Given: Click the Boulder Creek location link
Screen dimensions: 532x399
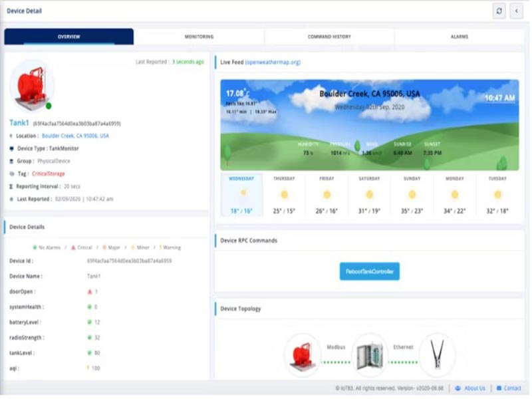Looking at the screenshot, I should 75,136.
